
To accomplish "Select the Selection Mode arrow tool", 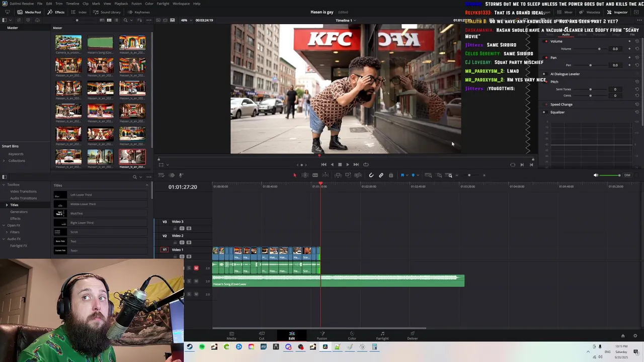I will [x=295, y=175].
